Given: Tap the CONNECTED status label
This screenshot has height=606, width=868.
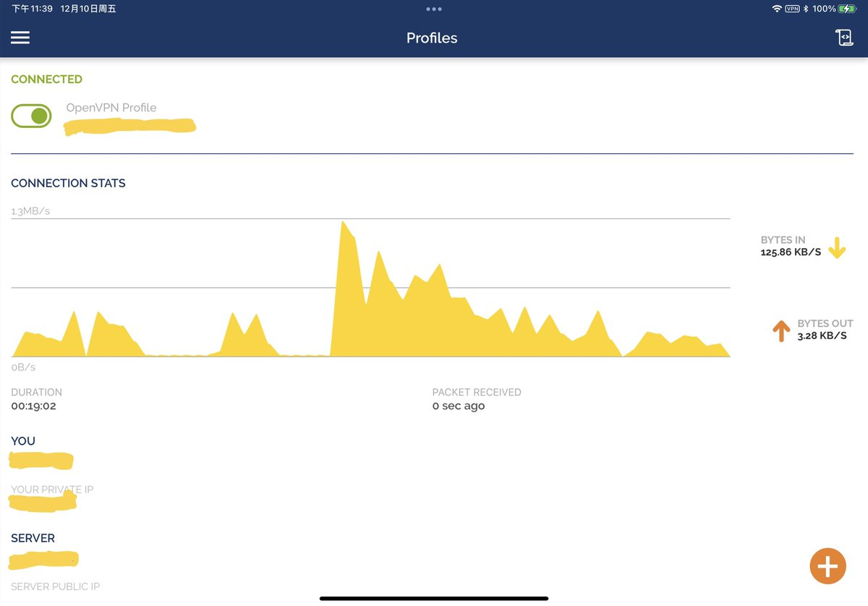Looking at the screenshot, I should (46, 80).
